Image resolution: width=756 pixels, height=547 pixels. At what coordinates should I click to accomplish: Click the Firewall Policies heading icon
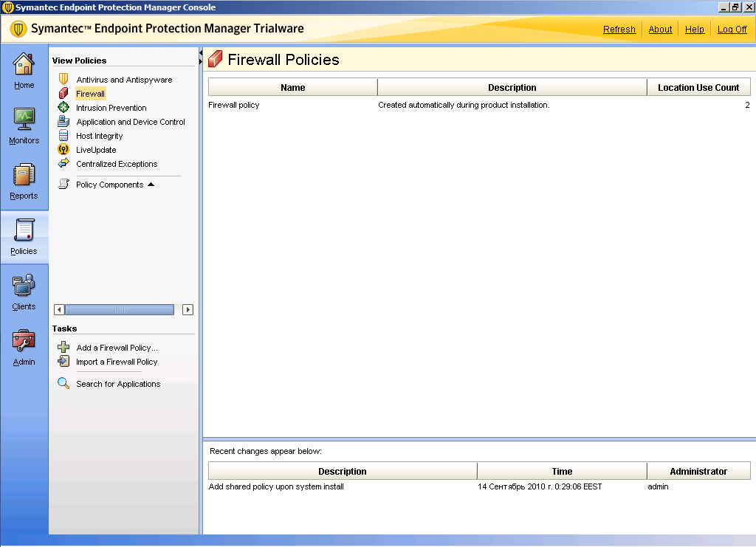[x=215, y=59]
